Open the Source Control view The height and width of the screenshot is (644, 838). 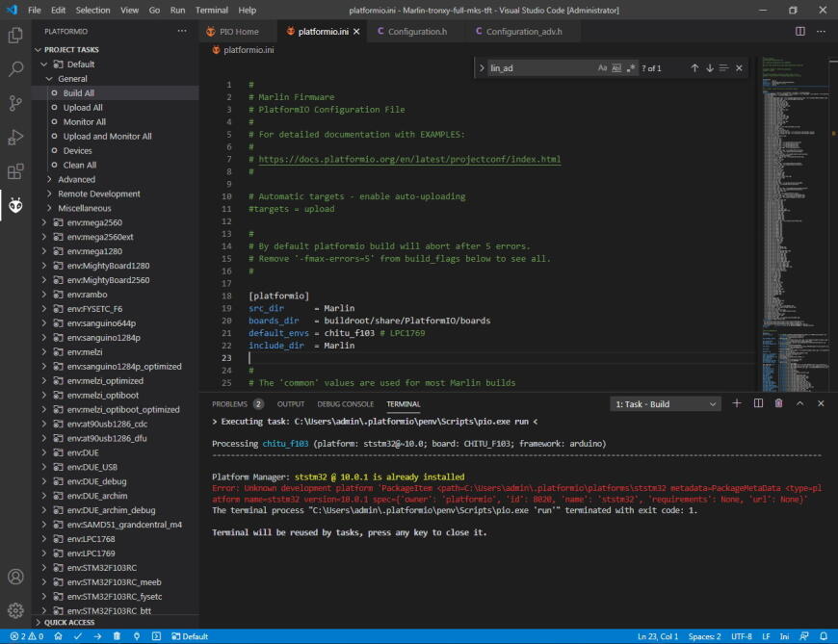click(15, 103)
